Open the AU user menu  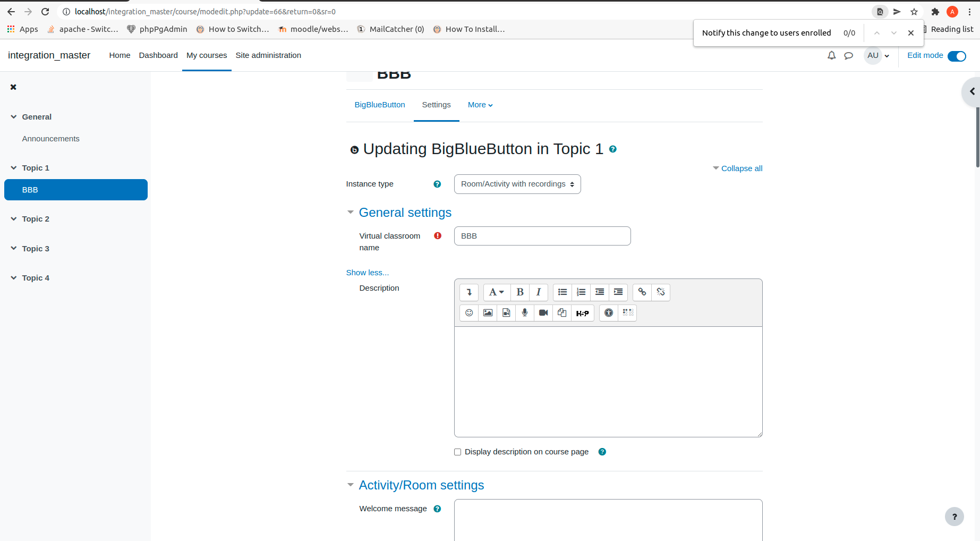coord(877,55)
